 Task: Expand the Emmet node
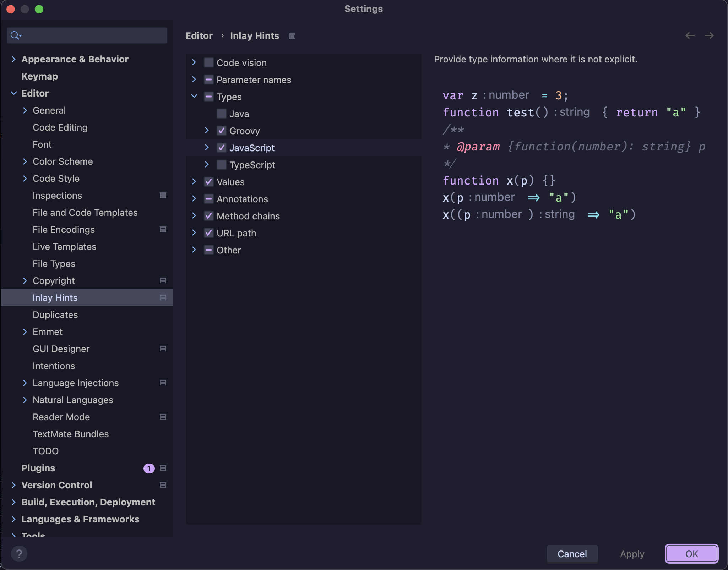click(25, 332)
